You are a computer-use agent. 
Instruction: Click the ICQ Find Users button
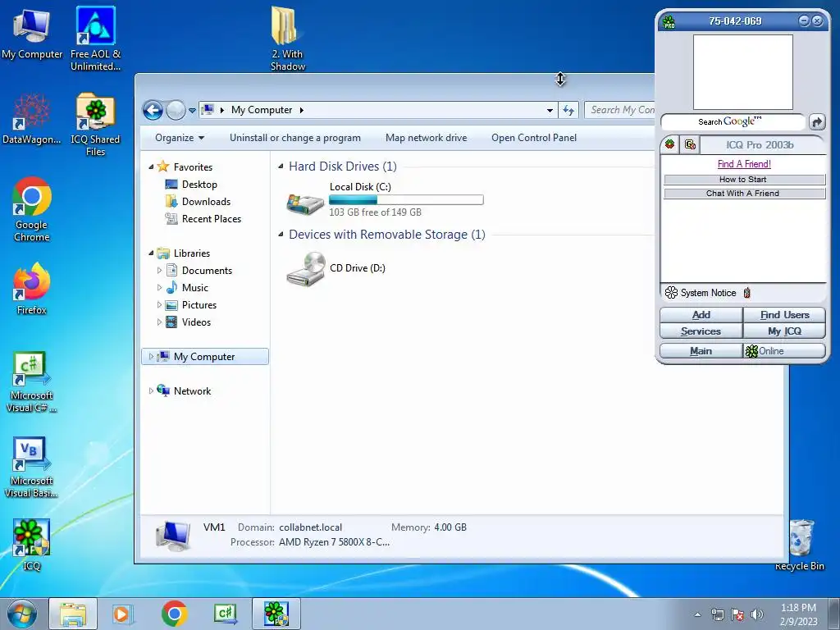(x=785, y=315)
